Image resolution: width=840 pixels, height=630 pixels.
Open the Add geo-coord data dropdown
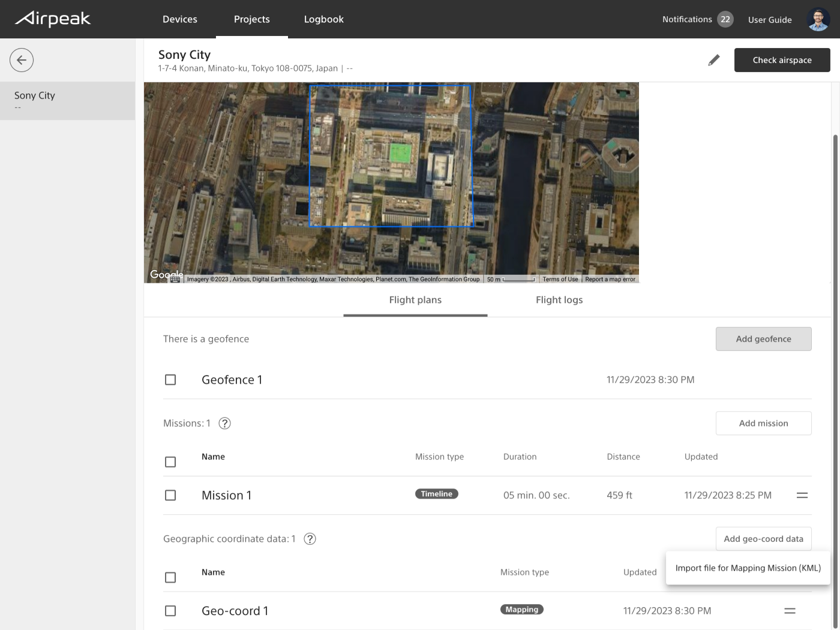pyautogui.click(x=764, y=539)
